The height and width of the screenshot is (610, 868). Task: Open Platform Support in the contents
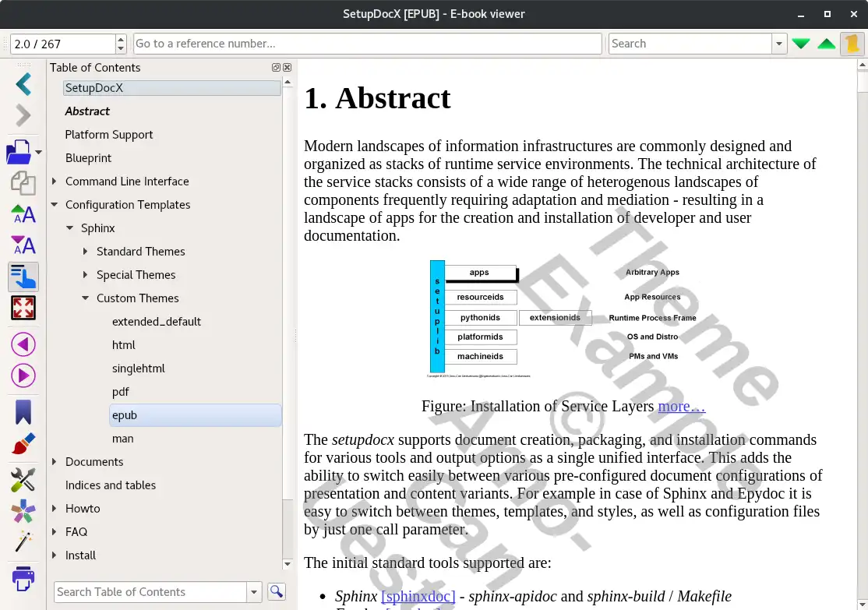(109, 135)
